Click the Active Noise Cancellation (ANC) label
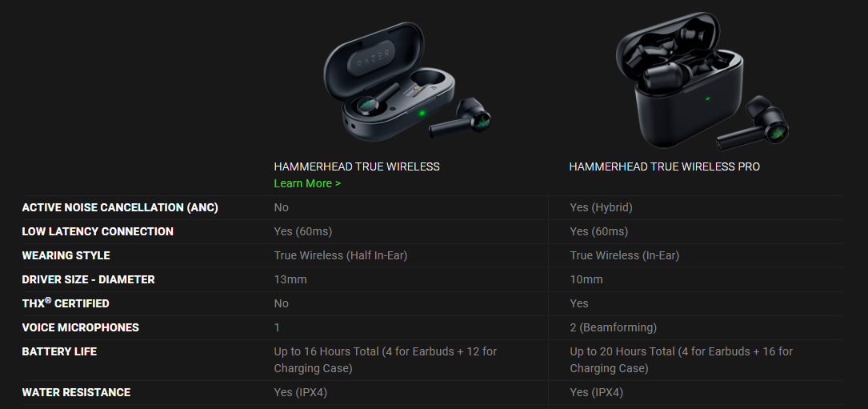The width and height of the screenshot is (868, 409). pos(120,208)
